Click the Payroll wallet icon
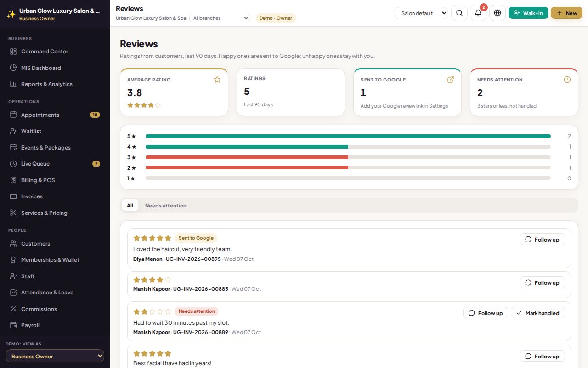This screenshot has width=588, height=368. (13, 325)
